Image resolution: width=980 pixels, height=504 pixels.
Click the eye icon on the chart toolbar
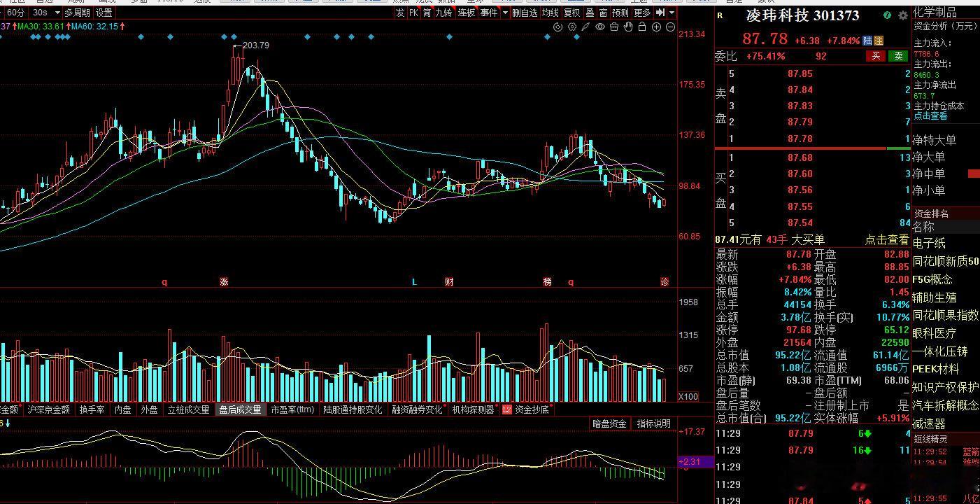[x=600, y=27]
